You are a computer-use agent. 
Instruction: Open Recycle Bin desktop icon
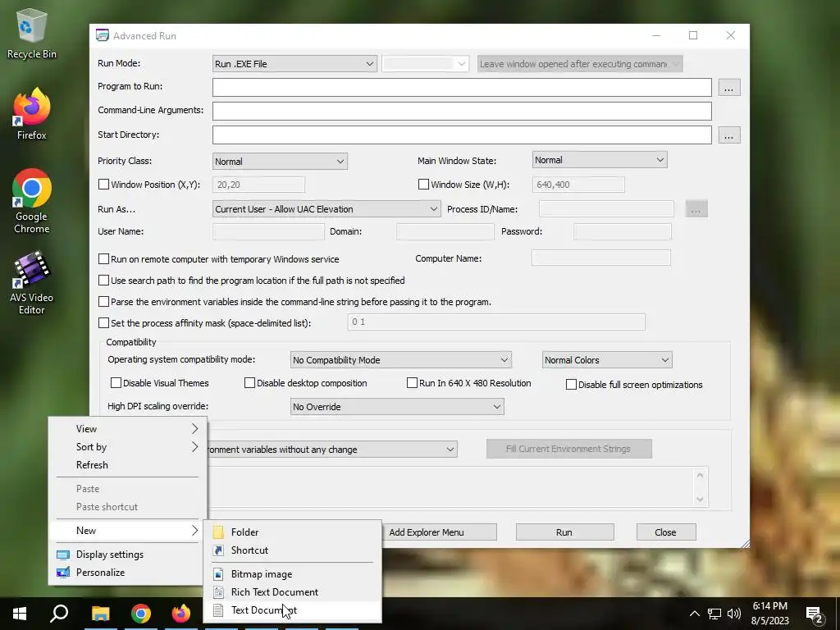click(x=32, y=33)
